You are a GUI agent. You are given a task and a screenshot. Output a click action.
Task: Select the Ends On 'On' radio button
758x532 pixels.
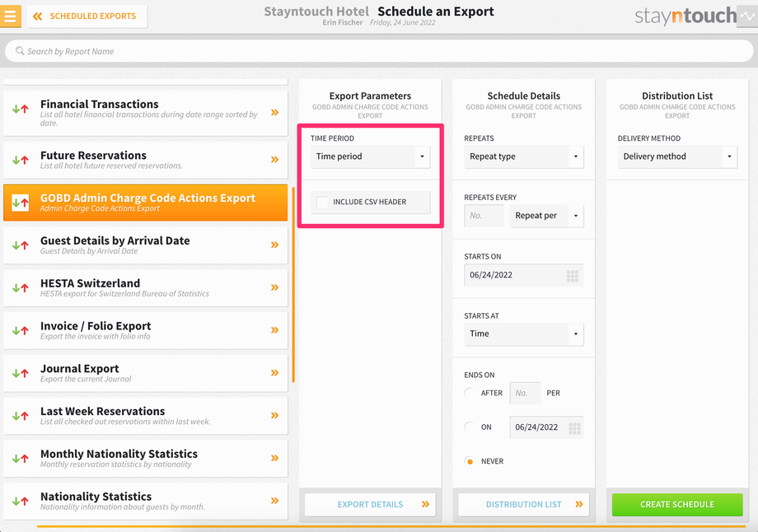tap(470, 427)
